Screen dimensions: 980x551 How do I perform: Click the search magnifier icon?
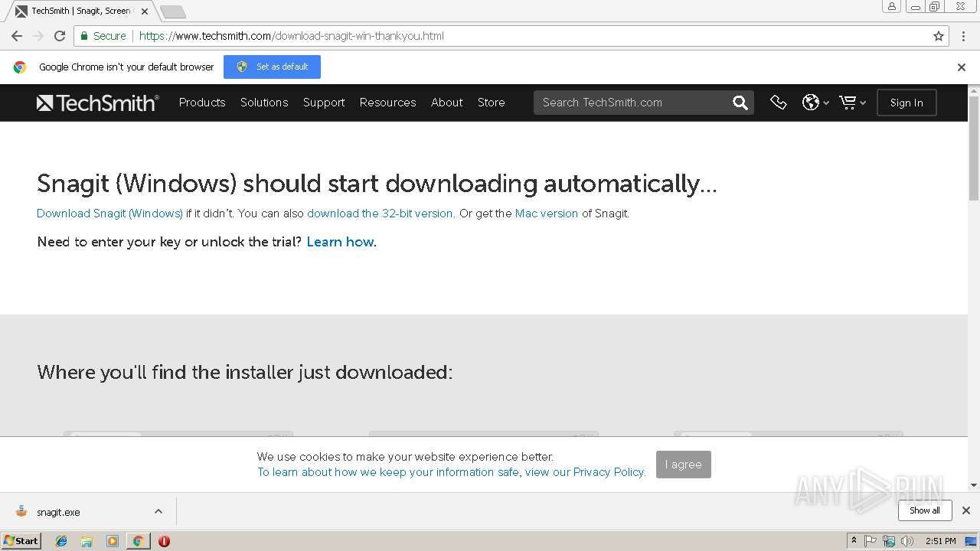(x=740, y=103)
